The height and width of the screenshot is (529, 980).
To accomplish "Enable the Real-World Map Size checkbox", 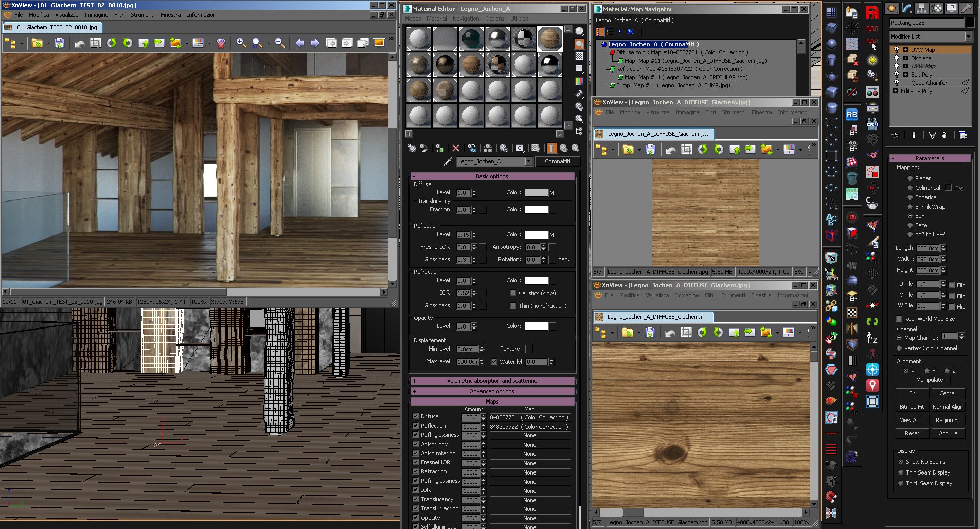I will 899,319.
